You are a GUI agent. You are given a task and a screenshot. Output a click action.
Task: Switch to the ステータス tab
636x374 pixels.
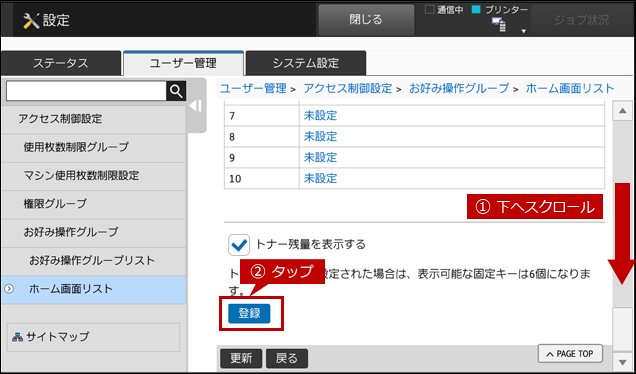(x=61, y=63)
